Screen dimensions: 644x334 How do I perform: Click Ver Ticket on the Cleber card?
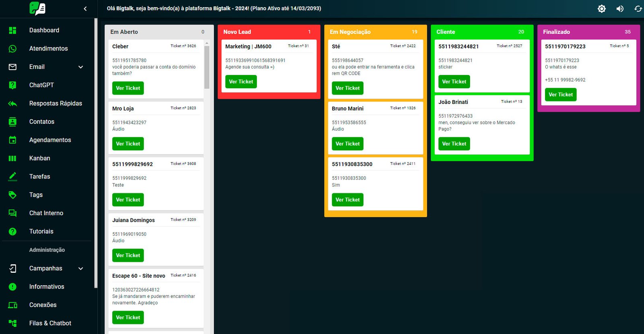pos(128,88)
